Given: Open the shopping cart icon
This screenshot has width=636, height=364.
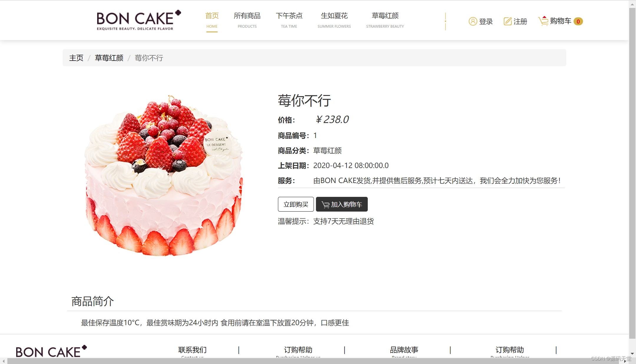Looking at the screenshot, I should 543,21.
